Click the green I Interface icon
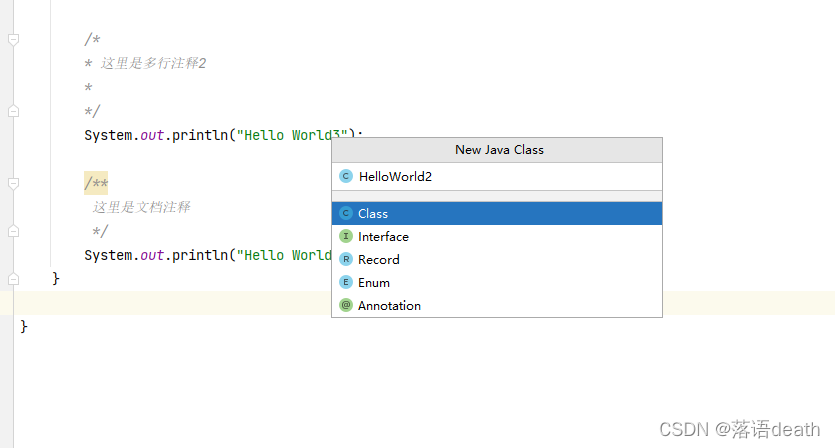 point(346,236)
